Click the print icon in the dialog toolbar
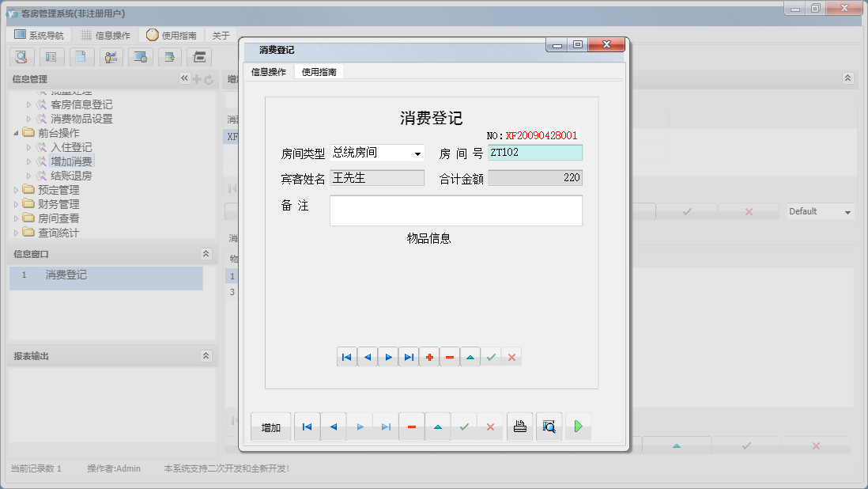 (519, 426)
